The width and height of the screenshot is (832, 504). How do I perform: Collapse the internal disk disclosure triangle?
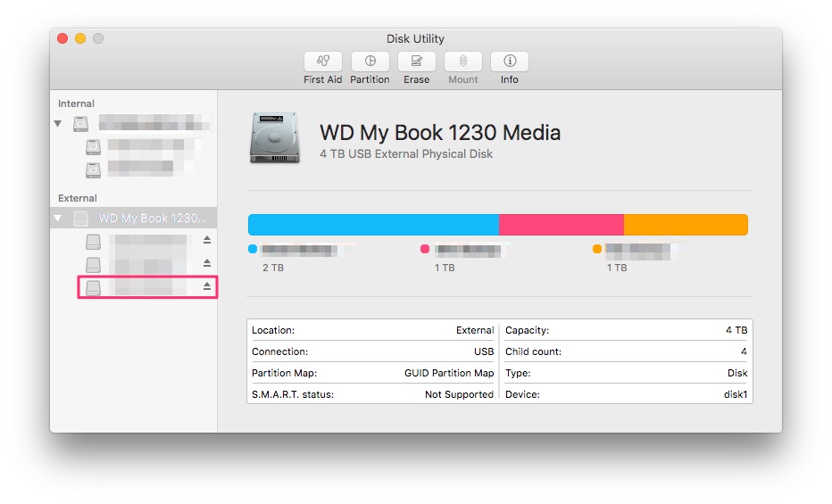58,124
